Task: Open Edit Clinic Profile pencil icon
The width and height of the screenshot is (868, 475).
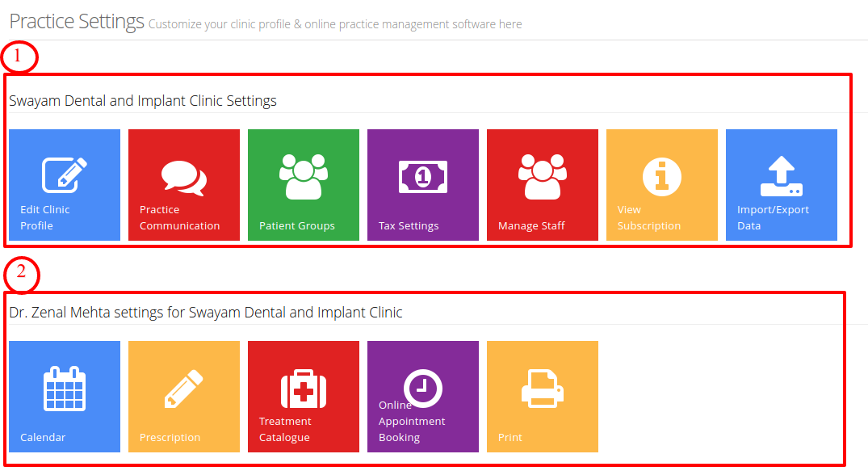Action: coord(65,175)
